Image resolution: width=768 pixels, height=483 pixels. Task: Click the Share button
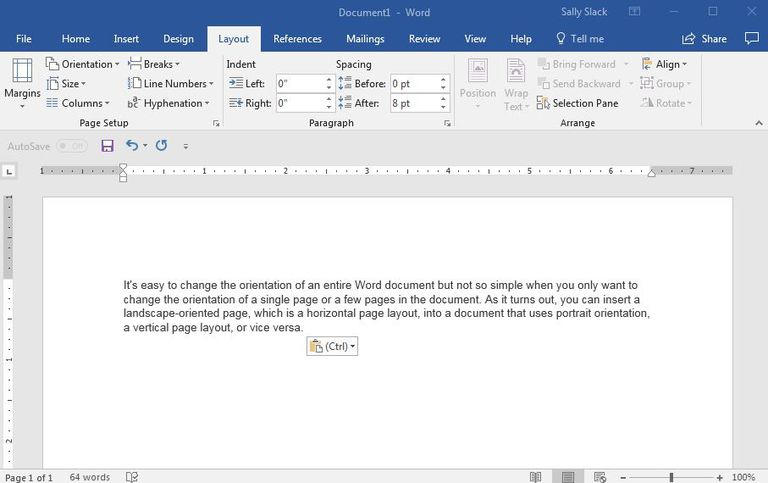[x=704, y=39]
